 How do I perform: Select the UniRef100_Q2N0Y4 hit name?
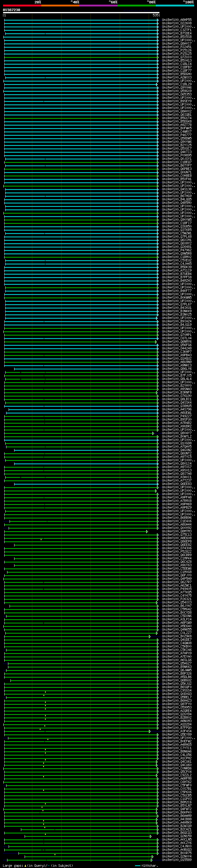tap(177, 856)
